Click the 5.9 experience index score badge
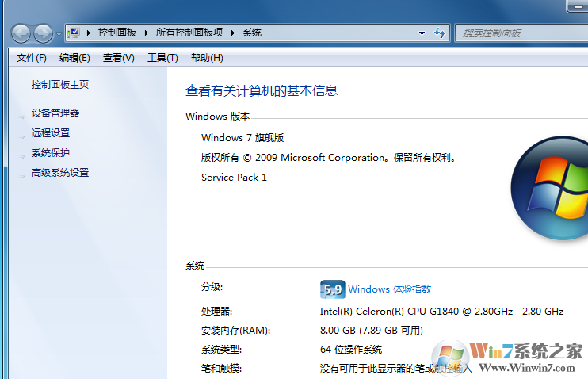 coord(333,289)
